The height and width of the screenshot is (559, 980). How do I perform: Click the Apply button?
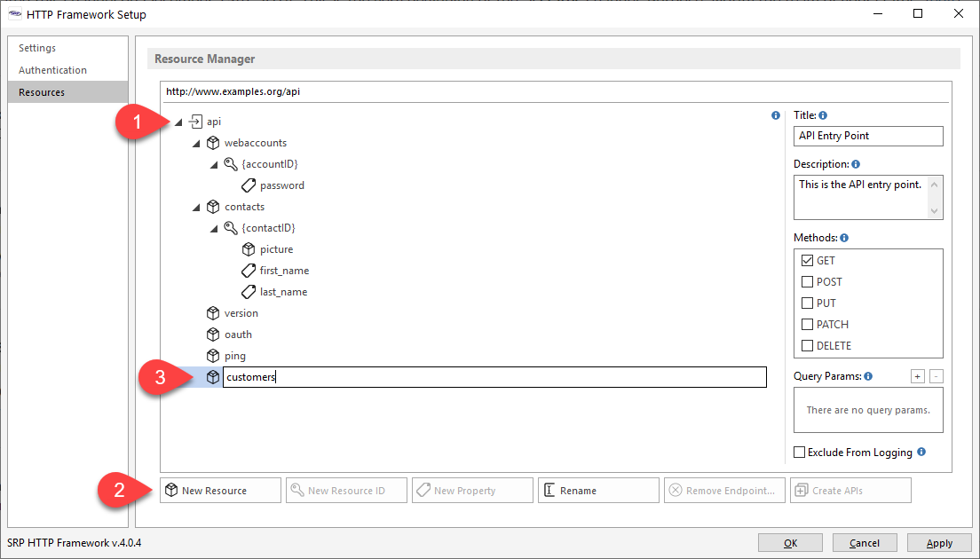click(x=938, y=543)
